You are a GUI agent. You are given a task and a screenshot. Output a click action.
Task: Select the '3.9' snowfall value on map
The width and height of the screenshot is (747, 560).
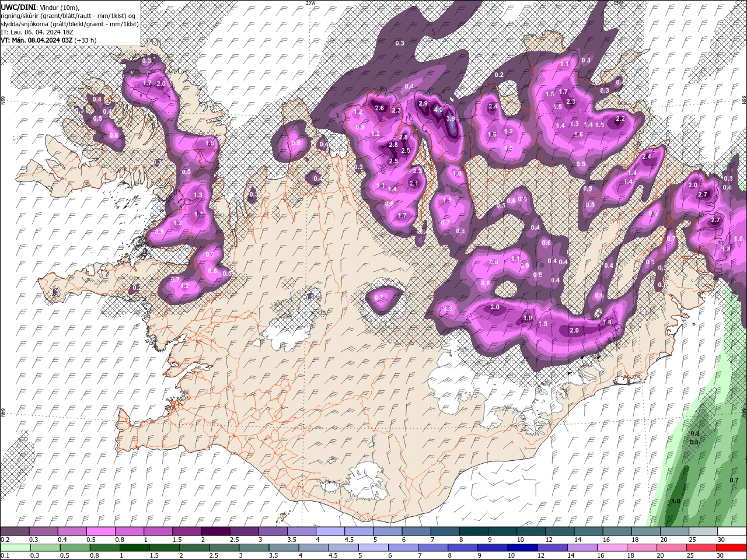pos(451,118)
